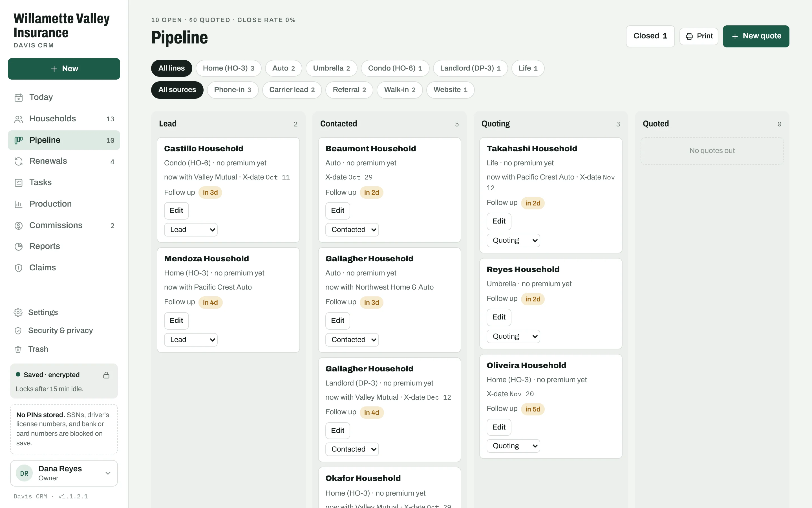
Task: Click the Pipeline board icon
Action: (x=18, y=140)
